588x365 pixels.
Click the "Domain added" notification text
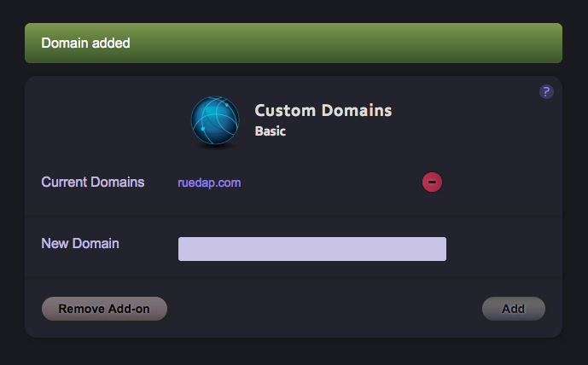(x=86, y=43)
